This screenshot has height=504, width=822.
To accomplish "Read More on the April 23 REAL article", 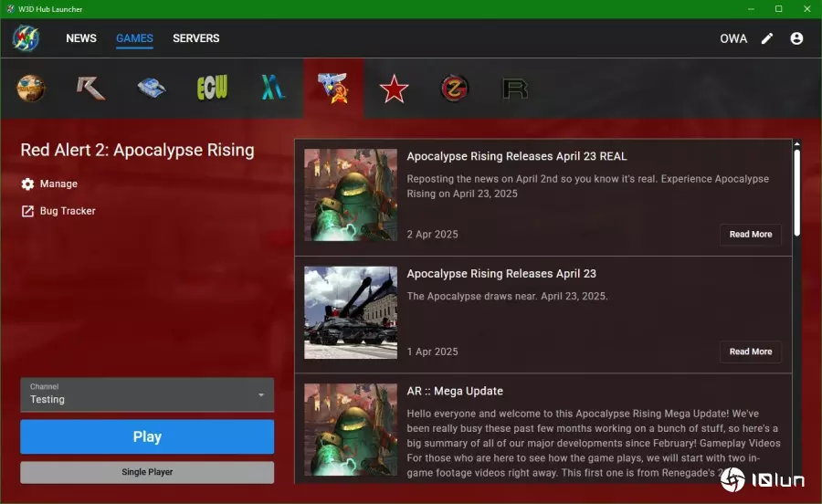I will coord(750,234).
